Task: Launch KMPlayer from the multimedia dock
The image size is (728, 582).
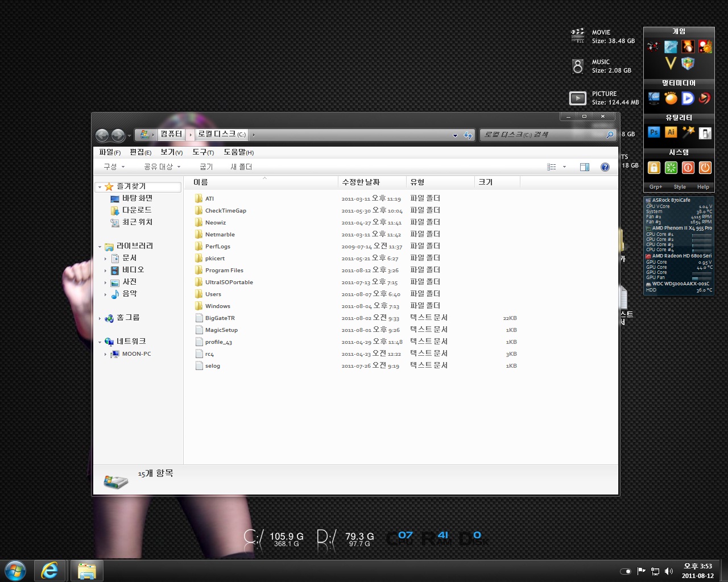Action: [654, 98]
